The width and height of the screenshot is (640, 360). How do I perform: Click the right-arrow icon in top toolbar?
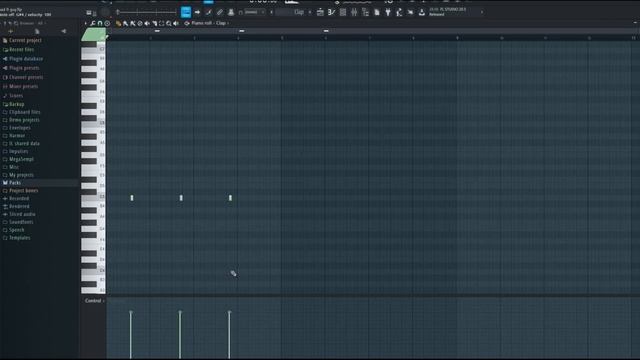pyautogui.click(x=197, y=12)
